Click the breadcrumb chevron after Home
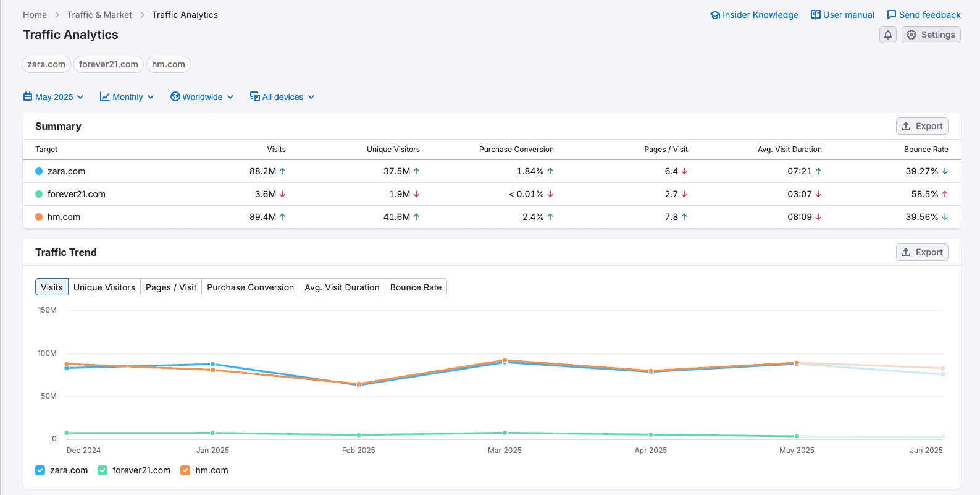This screenshot has width=980, height=495. (57, 15)
